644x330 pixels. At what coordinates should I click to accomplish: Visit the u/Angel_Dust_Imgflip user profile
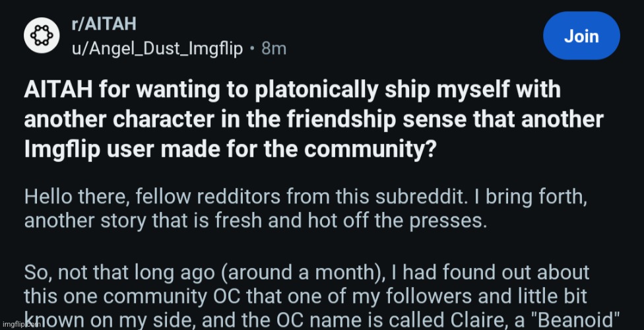[157, 48]
